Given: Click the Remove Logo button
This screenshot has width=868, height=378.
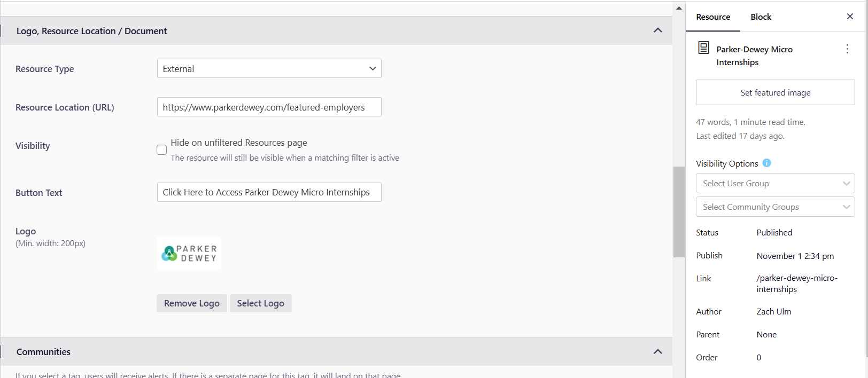Looking at the screenshot, I should (191, 303).
